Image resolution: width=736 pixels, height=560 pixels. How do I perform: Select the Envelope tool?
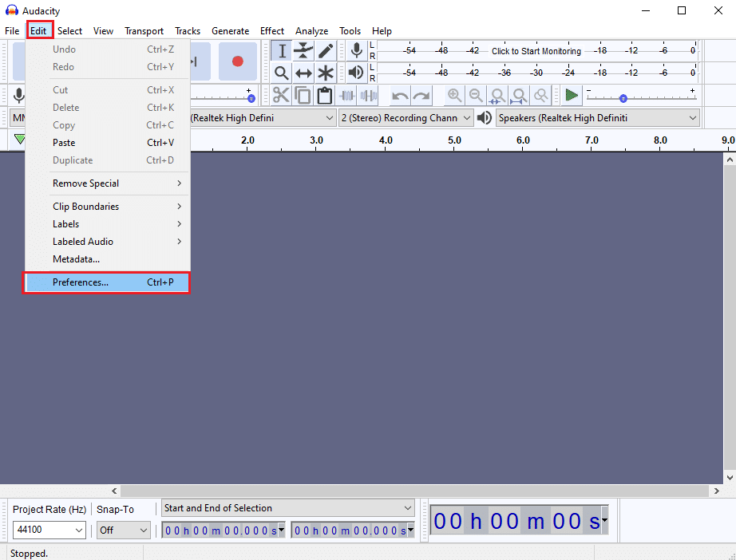(x=303, y=51)
